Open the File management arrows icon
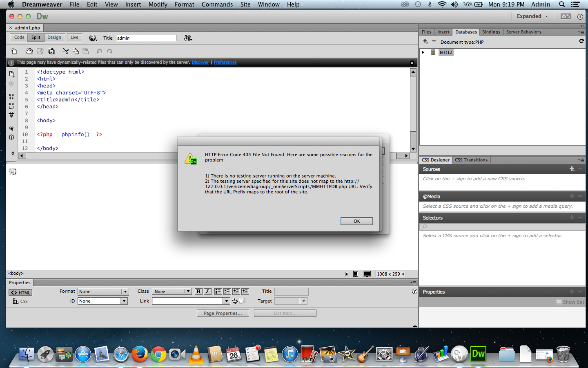The image size is (588, 368). 187,38
